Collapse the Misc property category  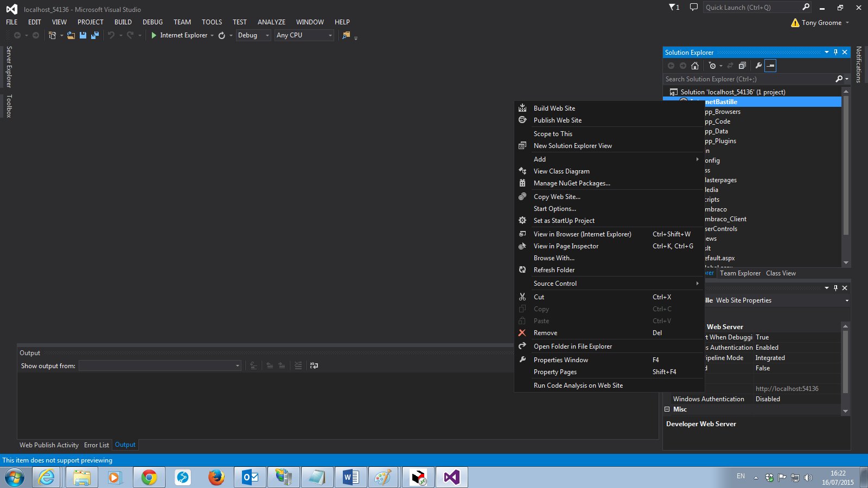[x=667, y=409]
